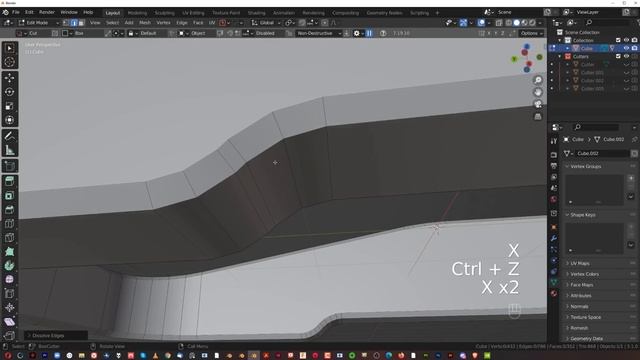
Task: Select the Loop Cut tool
Action: click(9, 223)
